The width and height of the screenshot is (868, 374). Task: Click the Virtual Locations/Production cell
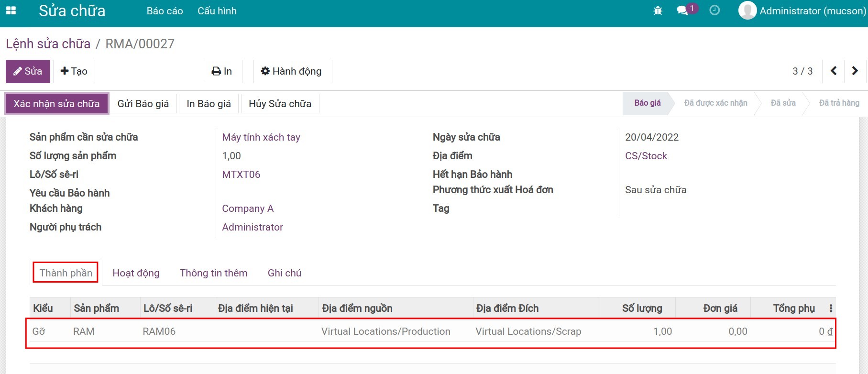(x=386, y=331)
